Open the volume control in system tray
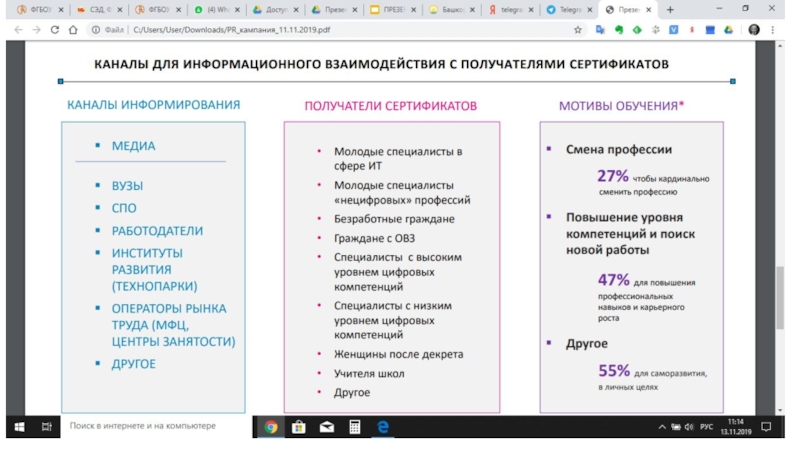The image size is (800, 450). pyautogui.click(x=689, y=427)
